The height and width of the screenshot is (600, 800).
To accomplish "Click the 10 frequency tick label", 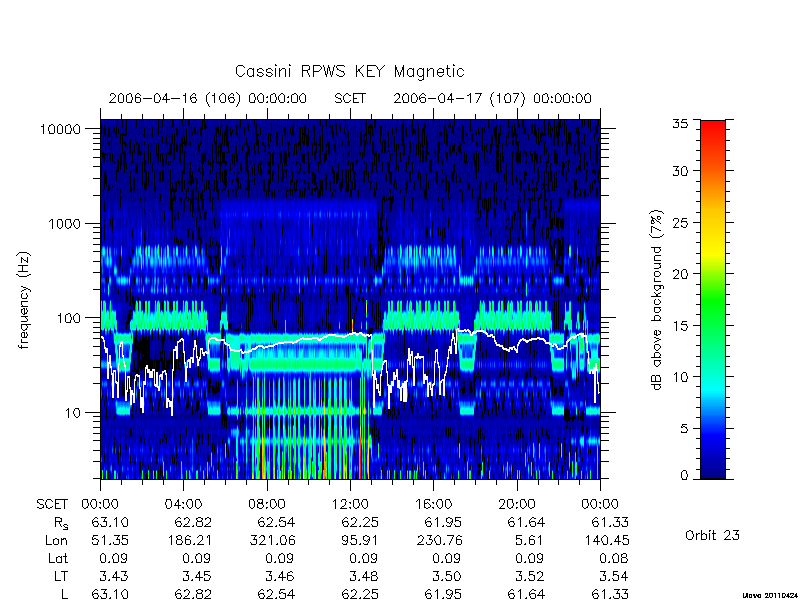I will point(73,413).
